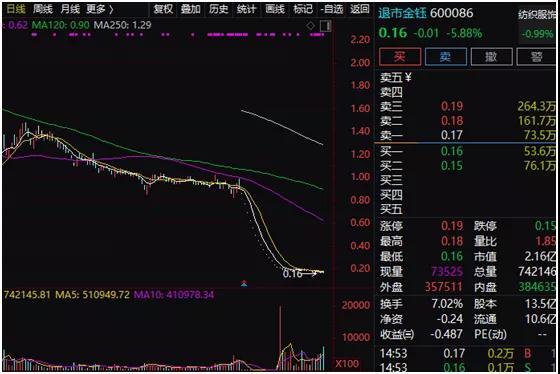
Task: Open the 纺织服饰 sector link
Action: 537,15
